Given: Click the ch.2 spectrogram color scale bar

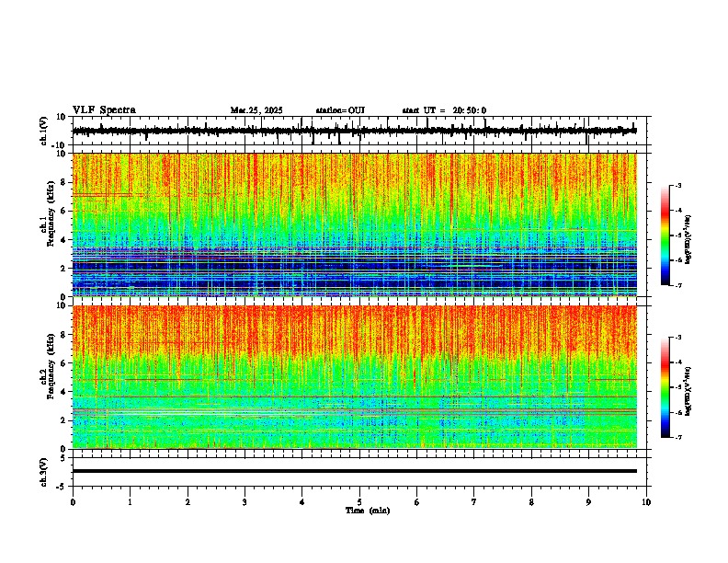Looking at the screenshot, I should click(x=665, y=387).
